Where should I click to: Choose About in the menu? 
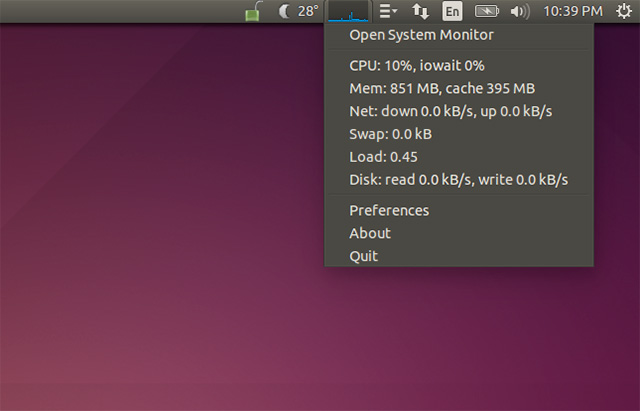click(x=370, y=233)
